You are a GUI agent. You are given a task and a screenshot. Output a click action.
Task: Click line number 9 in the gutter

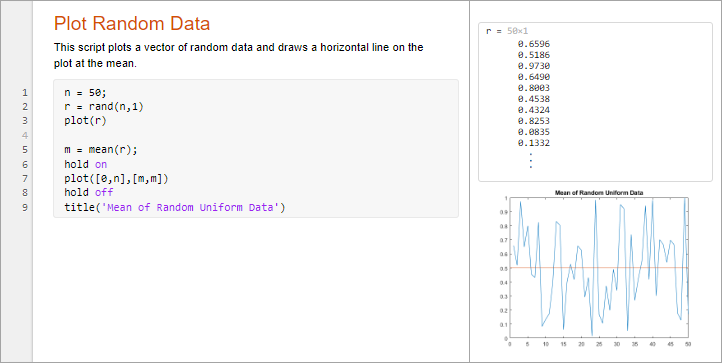25,207
